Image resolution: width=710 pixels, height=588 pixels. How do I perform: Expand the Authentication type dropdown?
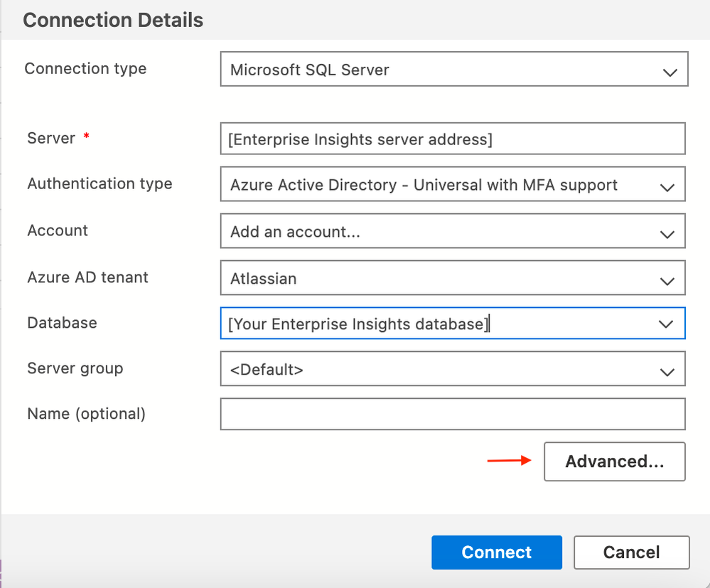[452, 185]
